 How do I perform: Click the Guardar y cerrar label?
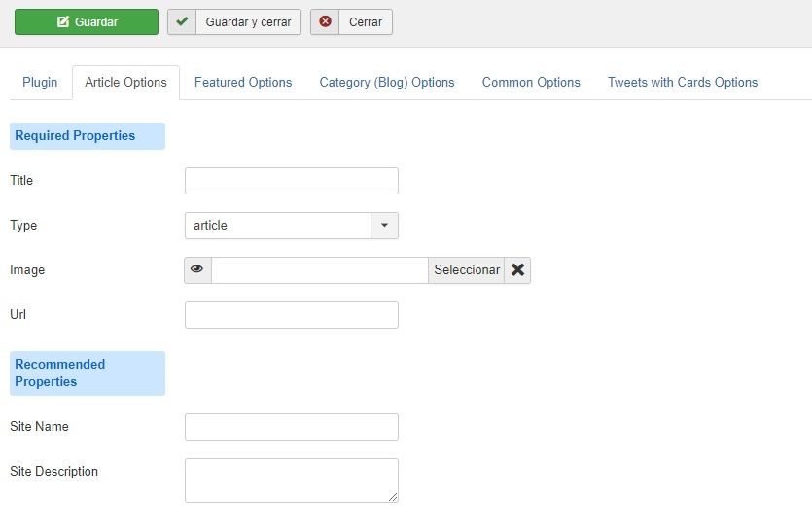coord(248,22)
